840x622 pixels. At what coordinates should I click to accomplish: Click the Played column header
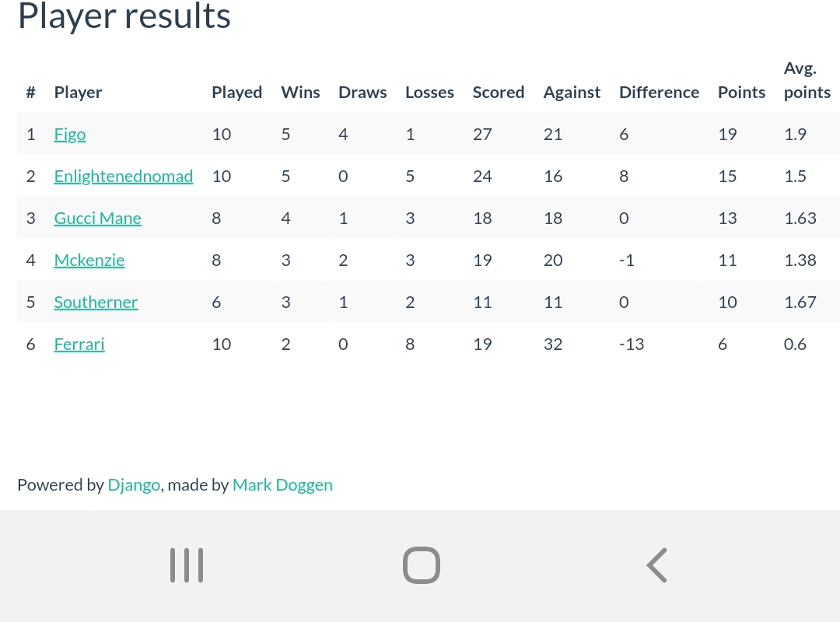tap(236, 93)
